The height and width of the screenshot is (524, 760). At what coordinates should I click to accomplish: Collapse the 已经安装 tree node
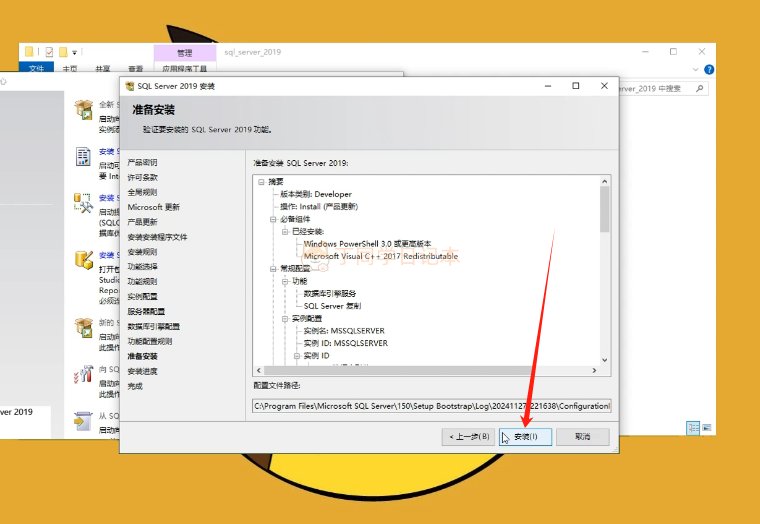[285, 232]
